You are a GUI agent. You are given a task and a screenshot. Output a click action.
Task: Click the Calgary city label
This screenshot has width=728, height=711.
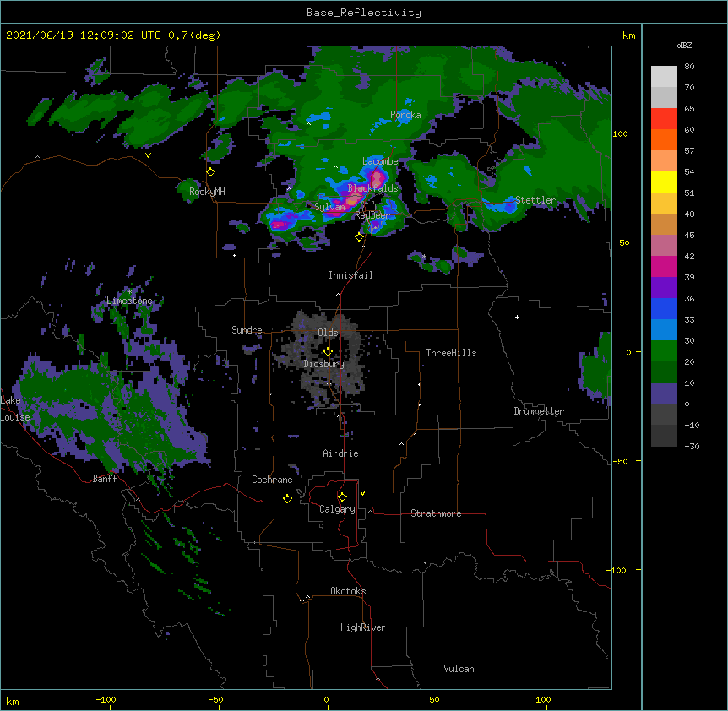tap(337, 509)
